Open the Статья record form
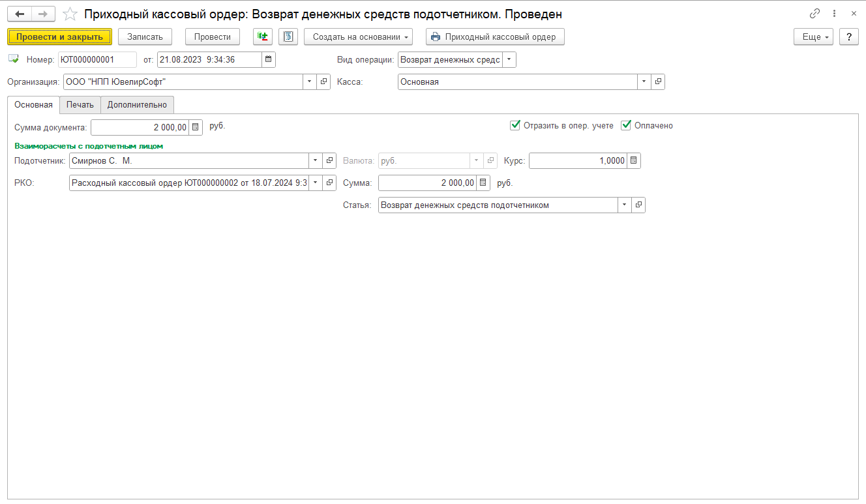Viewport: 866px width, 504px height. tap(638, 205)
